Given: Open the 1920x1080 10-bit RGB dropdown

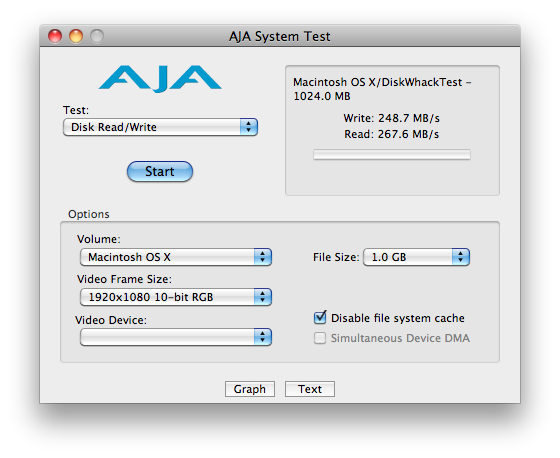Looking at the screenshot, I should click(176, 297).
